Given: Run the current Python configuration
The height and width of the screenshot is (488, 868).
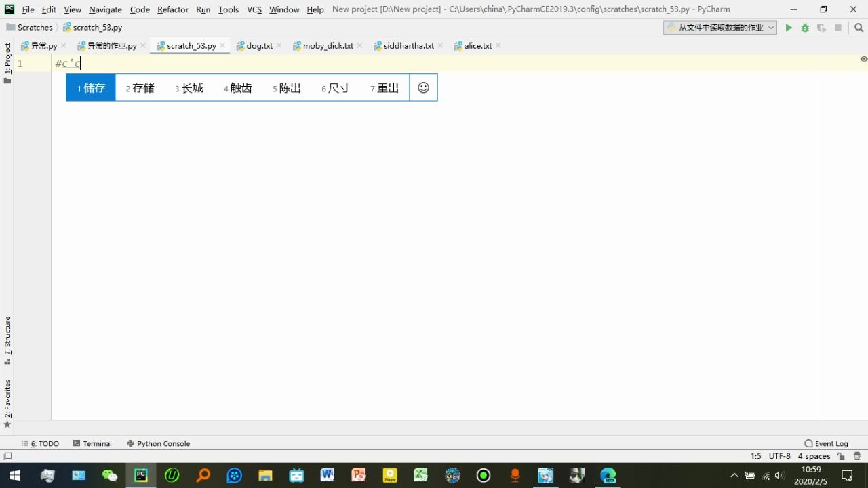Looking at the screenshot, I should (788, 27).
